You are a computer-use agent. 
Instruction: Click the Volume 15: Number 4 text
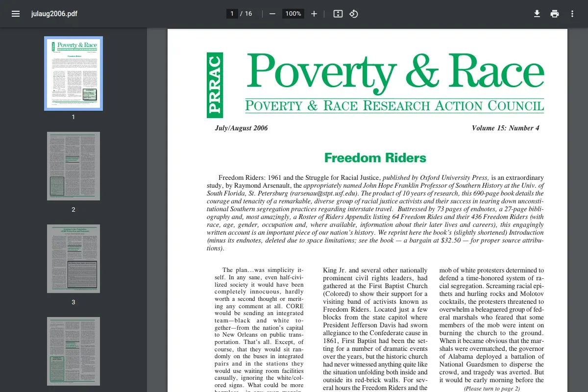[506, 128]
